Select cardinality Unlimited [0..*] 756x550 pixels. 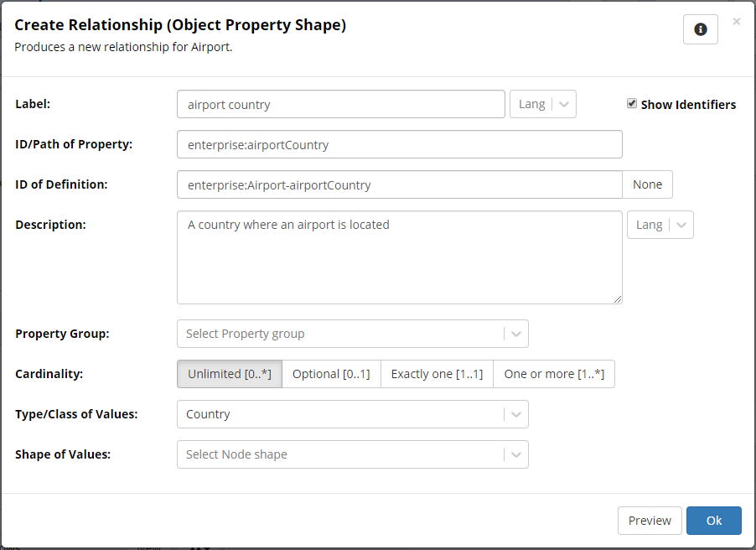coord(229,373)
